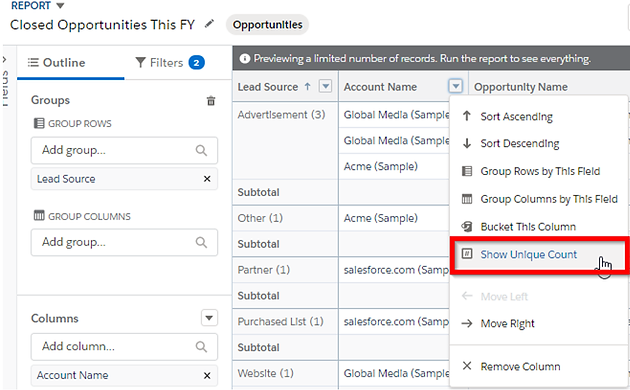Click the Account Name column header text

click(x=380, y=87)
